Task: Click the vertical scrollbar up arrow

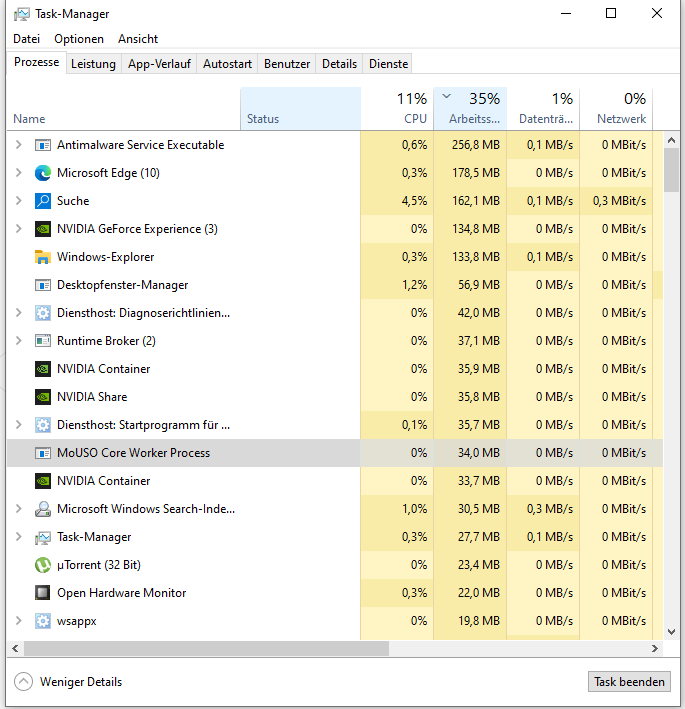Action: 671,140
